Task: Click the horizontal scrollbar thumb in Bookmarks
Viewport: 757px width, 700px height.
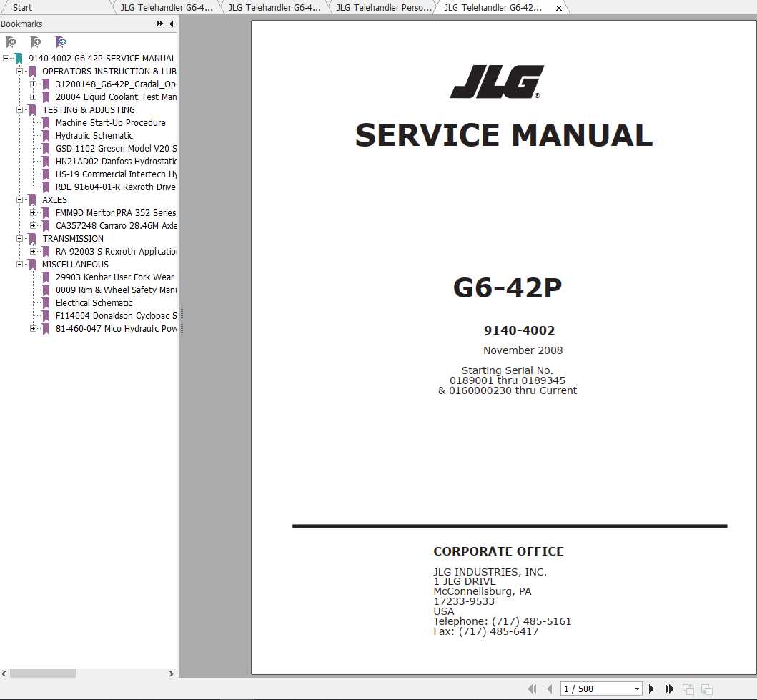Action: (42, 673)
